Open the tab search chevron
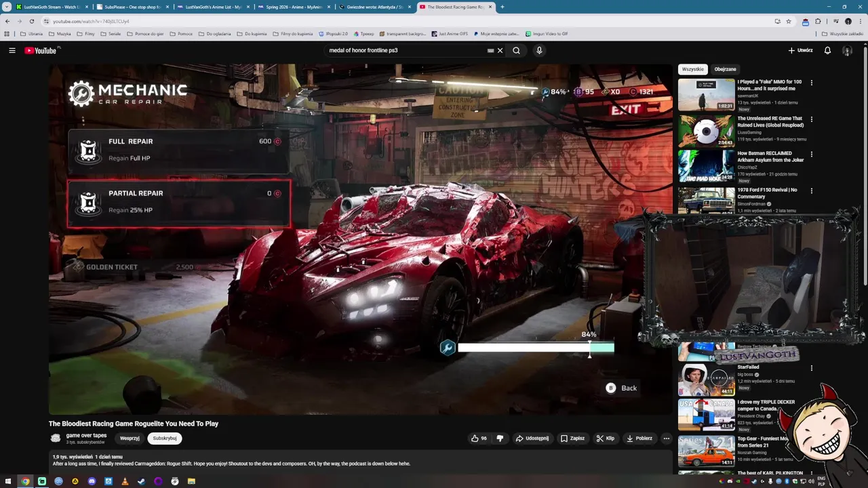 point(6,7)
